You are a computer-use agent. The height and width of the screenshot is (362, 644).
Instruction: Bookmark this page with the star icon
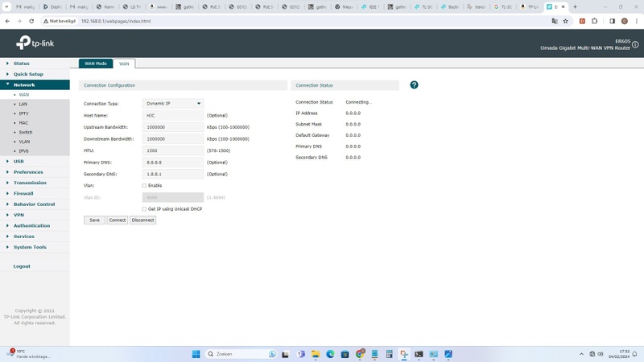click(x=566, y=21)
